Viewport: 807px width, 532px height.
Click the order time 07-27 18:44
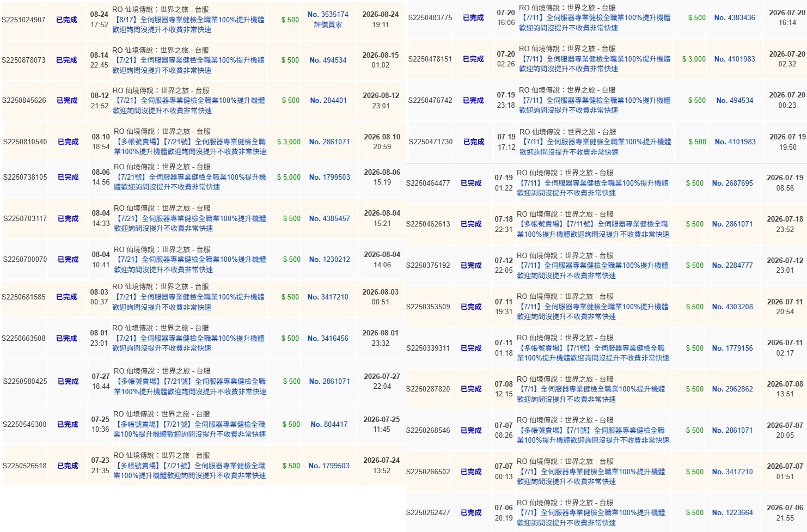[101, 381]
